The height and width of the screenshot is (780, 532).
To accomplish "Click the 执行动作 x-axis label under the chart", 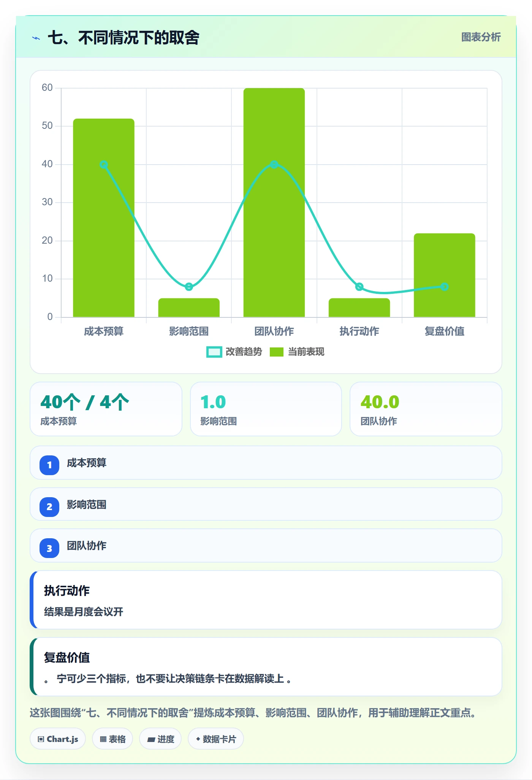I will point(359,331).
